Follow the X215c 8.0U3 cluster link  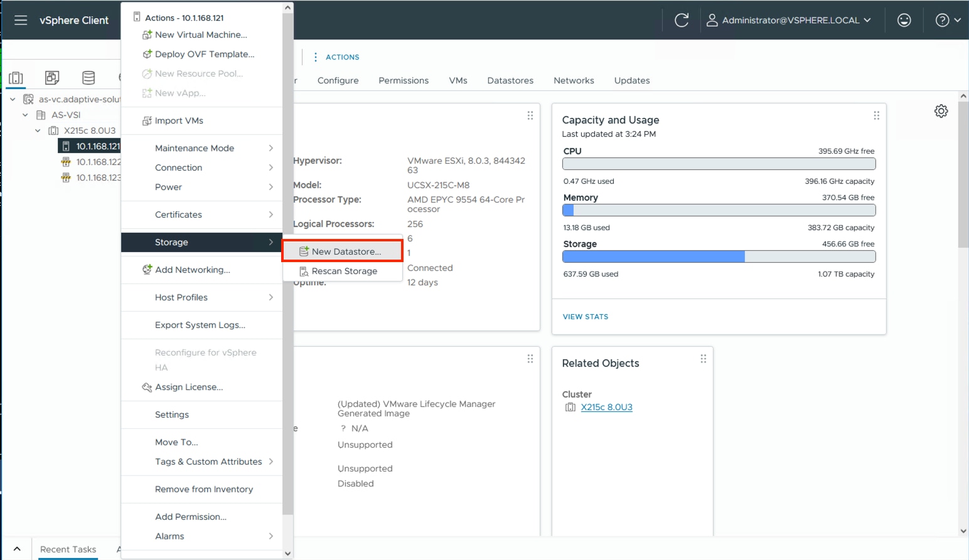click(x=606, y=406)
